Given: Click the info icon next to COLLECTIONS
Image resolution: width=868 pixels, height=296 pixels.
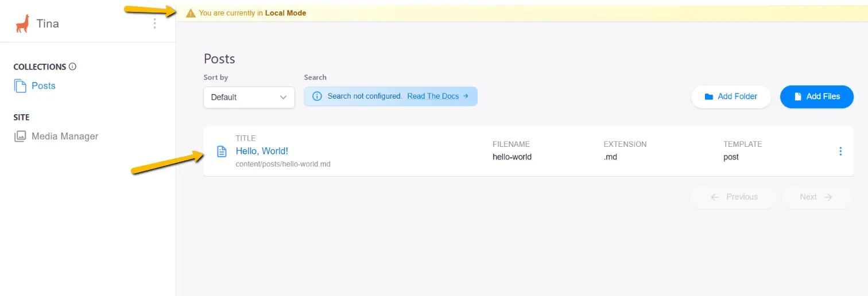Looking at the screenshot, I should point(73,67).
